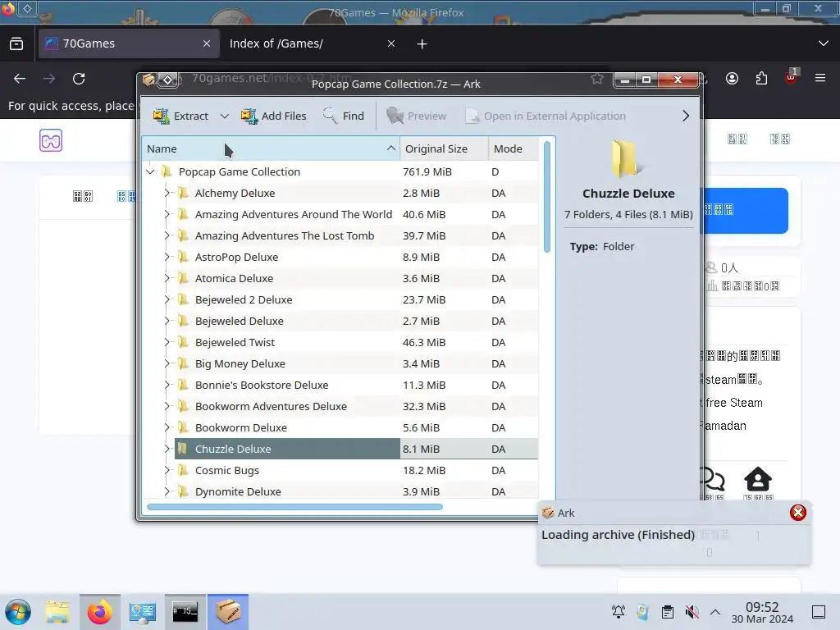This screenshot has height=630, width=840.
Task: Switch to the 70Games Firefox tab
Action: 129,43
